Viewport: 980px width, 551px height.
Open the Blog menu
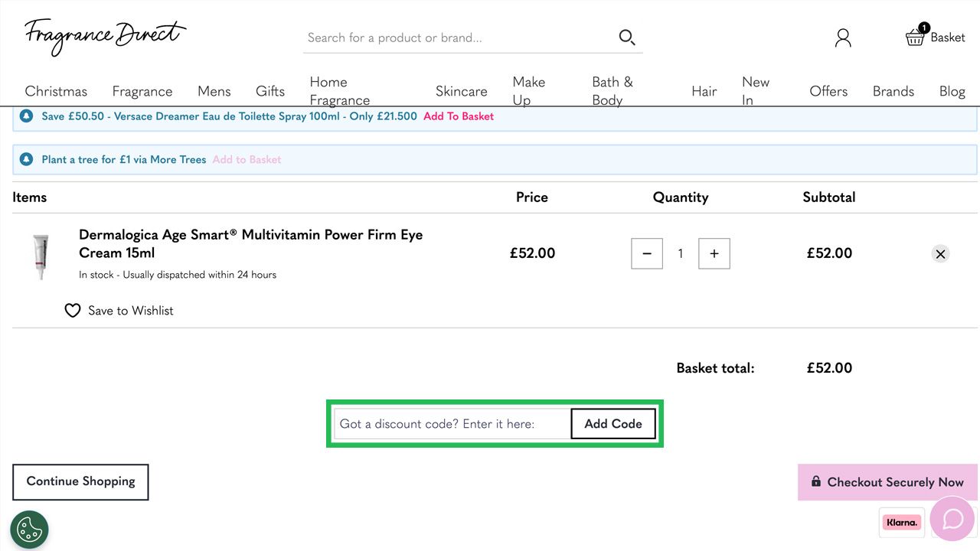(x=952, y=91)
